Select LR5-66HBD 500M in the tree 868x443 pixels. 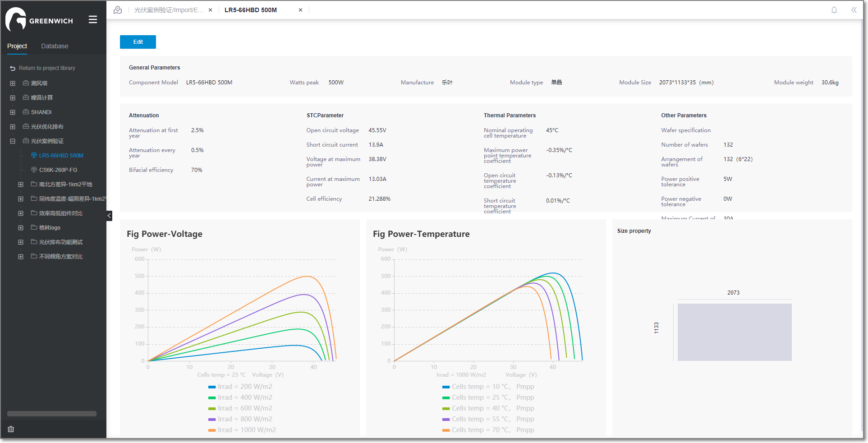[x=61, y=156]
